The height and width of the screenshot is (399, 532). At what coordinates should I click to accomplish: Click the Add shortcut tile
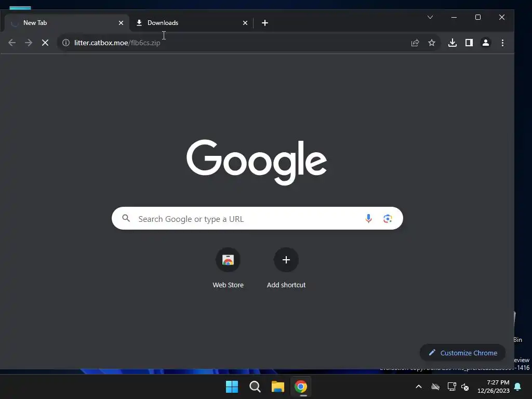(286, 268)
